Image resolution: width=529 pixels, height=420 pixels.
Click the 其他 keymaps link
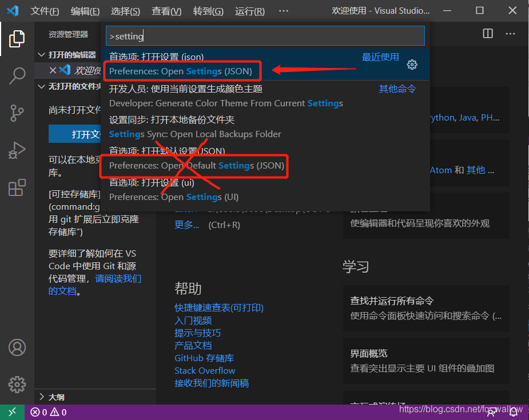476,170
